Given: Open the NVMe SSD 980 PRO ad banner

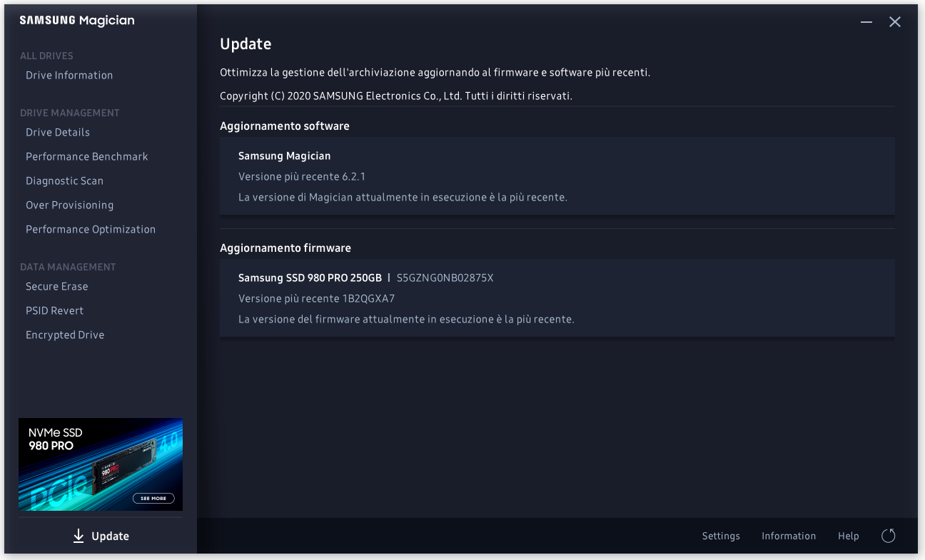Looking at the screenshot, I should click(101, 464).
